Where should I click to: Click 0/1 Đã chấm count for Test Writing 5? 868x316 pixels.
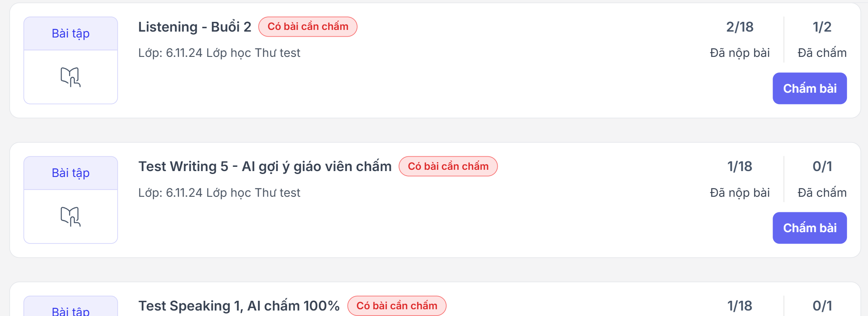click(822, 166)
